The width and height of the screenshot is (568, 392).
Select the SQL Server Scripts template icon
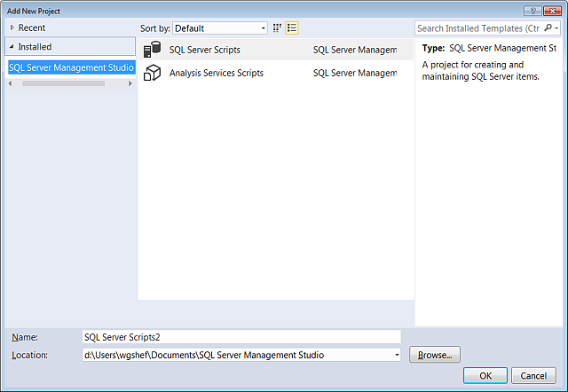pos(152,50)
